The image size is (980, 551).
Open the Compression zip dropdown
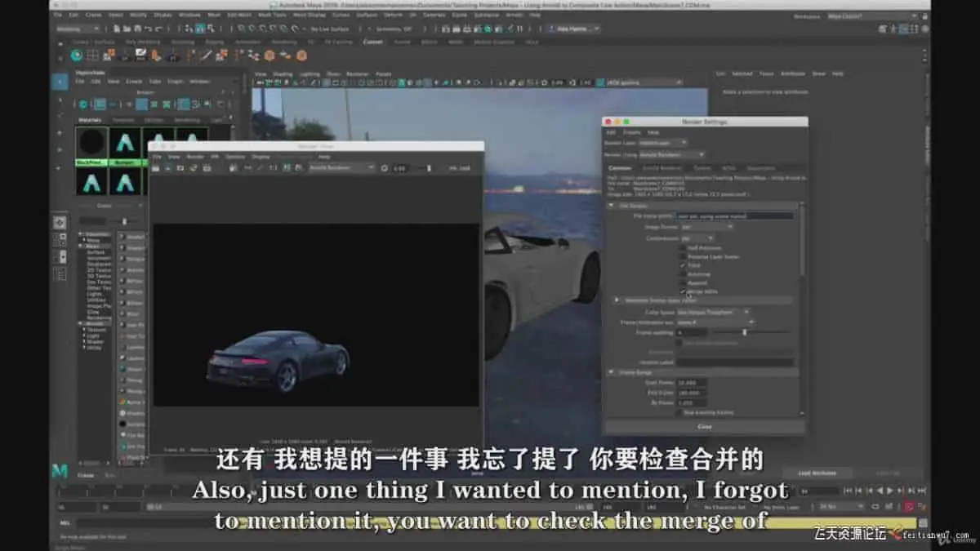tap(697, 238)
